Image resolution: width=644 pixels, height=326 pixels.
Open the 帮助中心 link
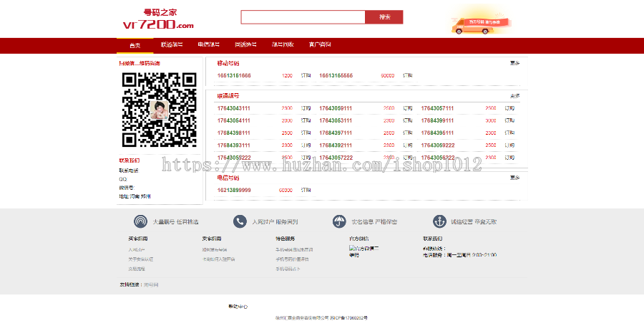point(238,306)
